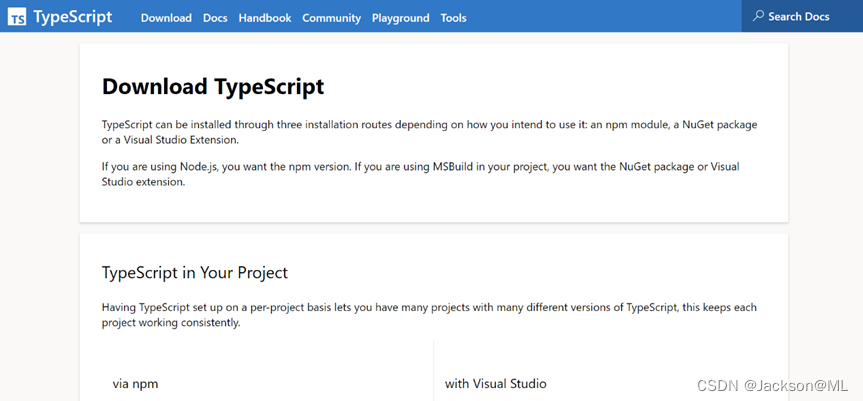Open the Community menu item
Screen dimensions: 863x401
point(331,18)
